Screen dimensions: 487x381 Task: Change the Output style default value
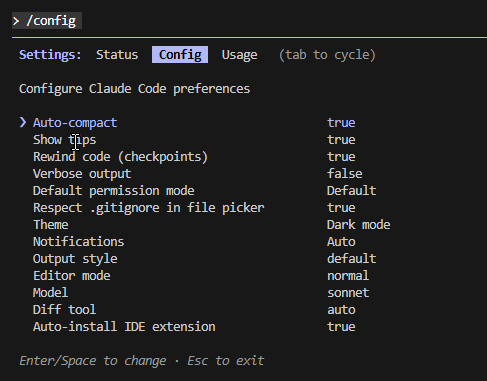click(x=351, y=259)
